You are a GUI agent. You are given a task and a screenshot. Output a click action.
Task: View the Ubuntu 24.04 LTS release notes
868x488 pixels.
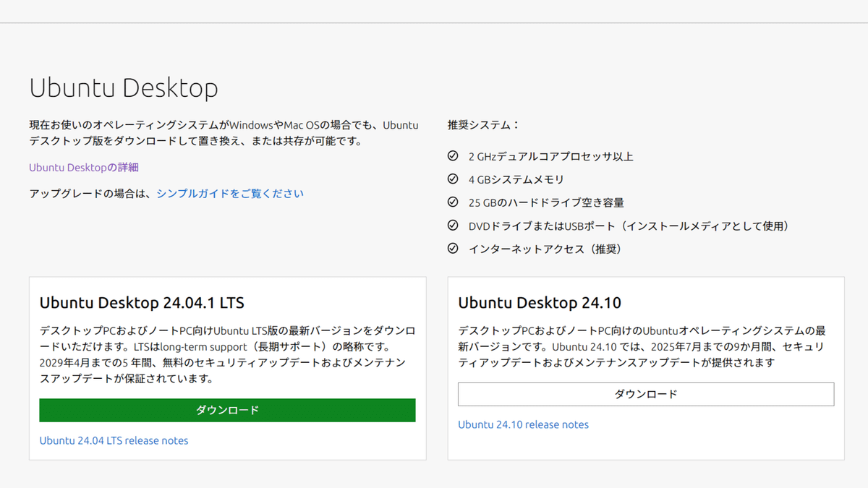coord(114,440)
